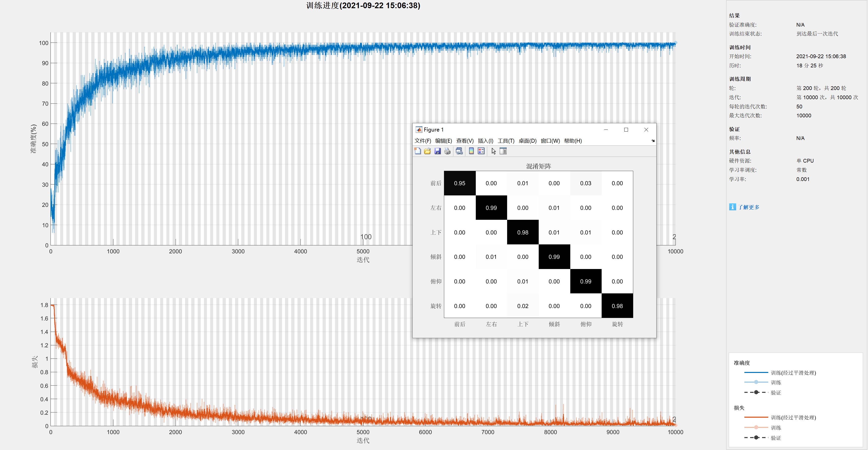Save the figure with floppy icon

click(437, 151)
